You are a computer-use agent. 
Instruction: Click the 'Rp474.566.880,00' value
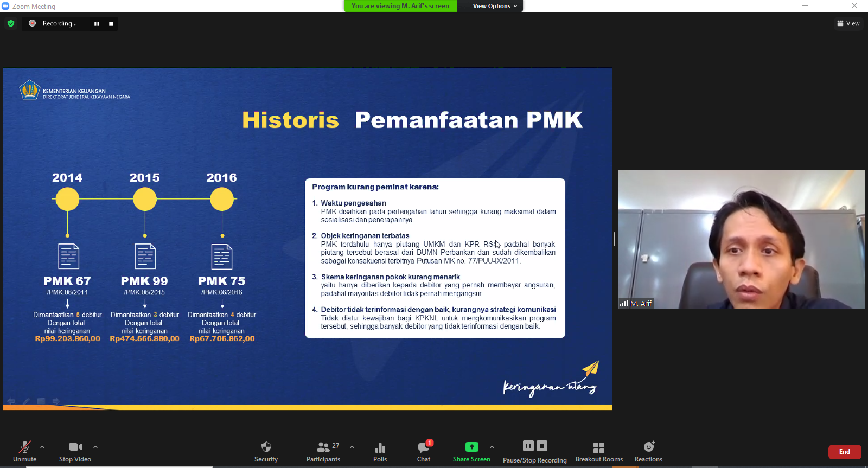144,338
